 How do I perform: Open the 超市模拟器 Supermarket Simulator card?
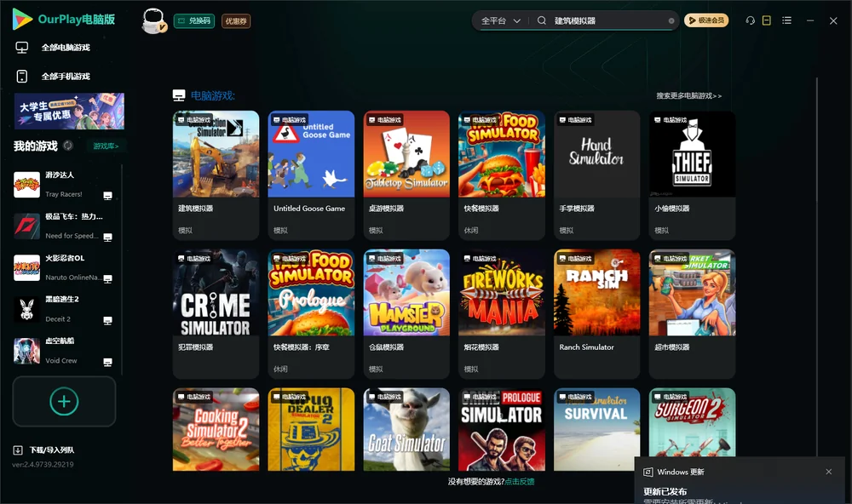coord(692,313)
